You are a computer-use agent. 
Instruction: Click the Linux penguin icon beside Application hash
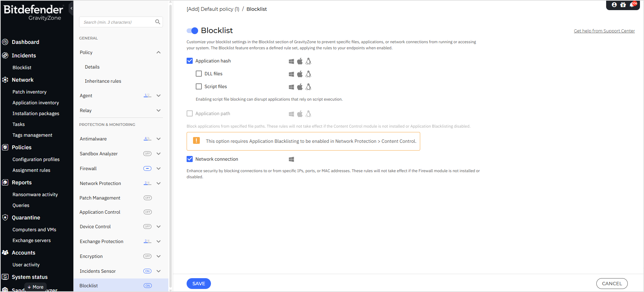click(308, 61)
